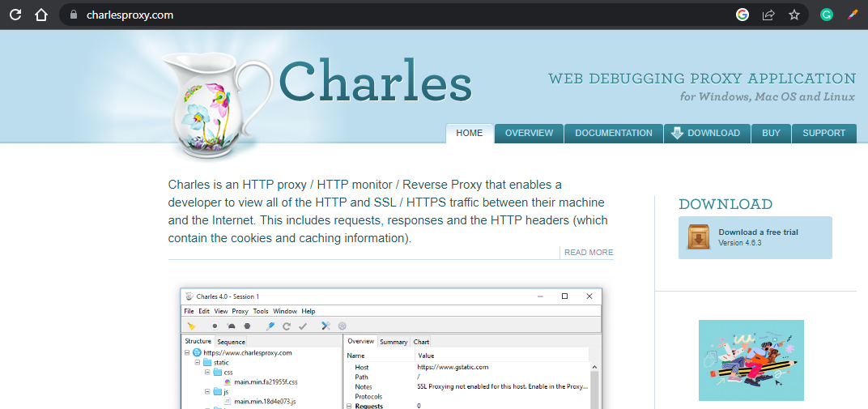Go to the BUY navigation tab
This screenshot has height=409, width=868.
pos(771,134)
